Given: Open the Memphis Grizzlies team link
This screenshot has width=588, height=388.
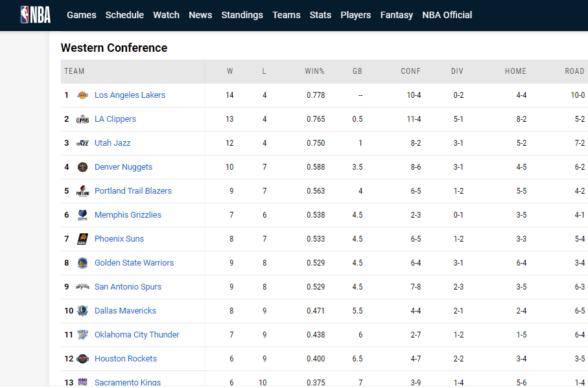Looking at the screenshot, I should (x=128, y=215).
